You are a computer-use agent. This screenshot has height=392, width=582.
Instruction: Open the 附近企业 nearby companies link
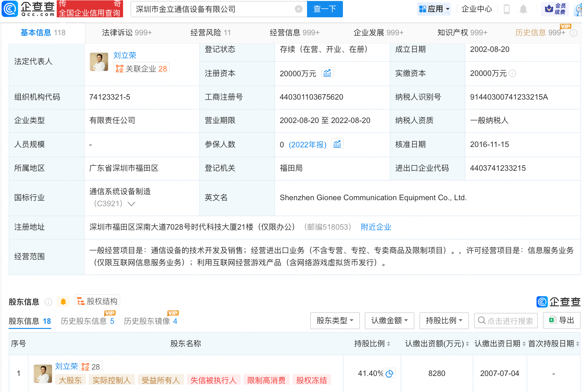(376, 227)
